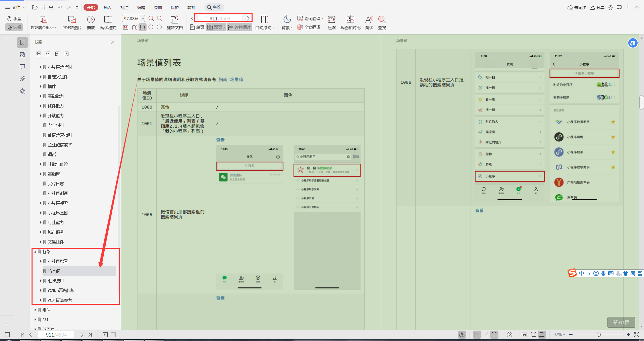Open the thumbnail panel in sidebar
This screenshot has width=644, height=341.
[x=22, y=55]
